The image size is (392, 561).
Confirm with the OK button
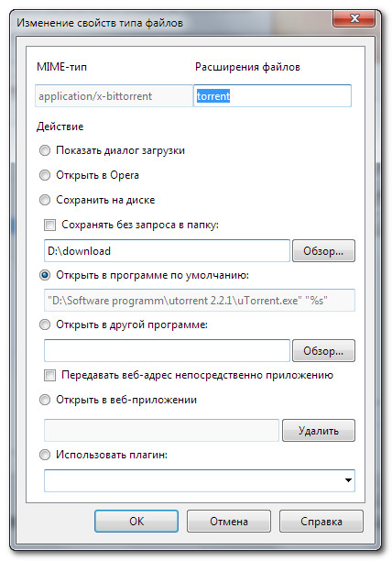[136, 522]
